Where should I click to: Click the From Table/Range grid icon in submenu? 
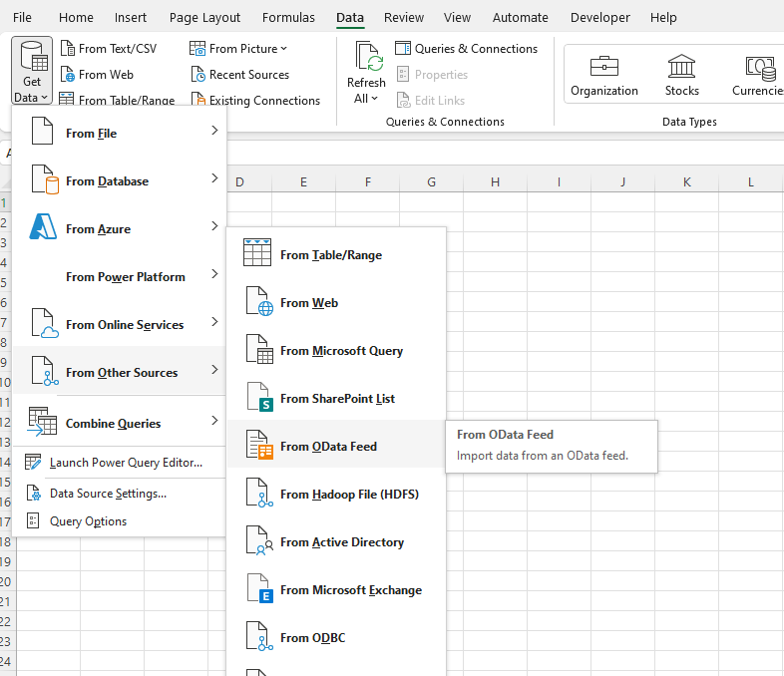point(257,252)
